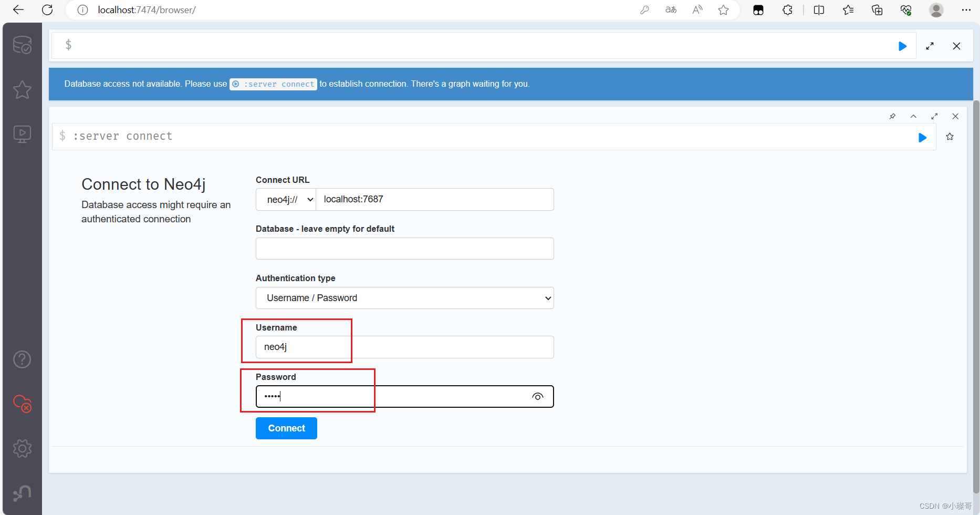Image resolution: width=980 pixels, height=515 pixels.
Task: Open saved password key icon
Action: click(644, 10)
